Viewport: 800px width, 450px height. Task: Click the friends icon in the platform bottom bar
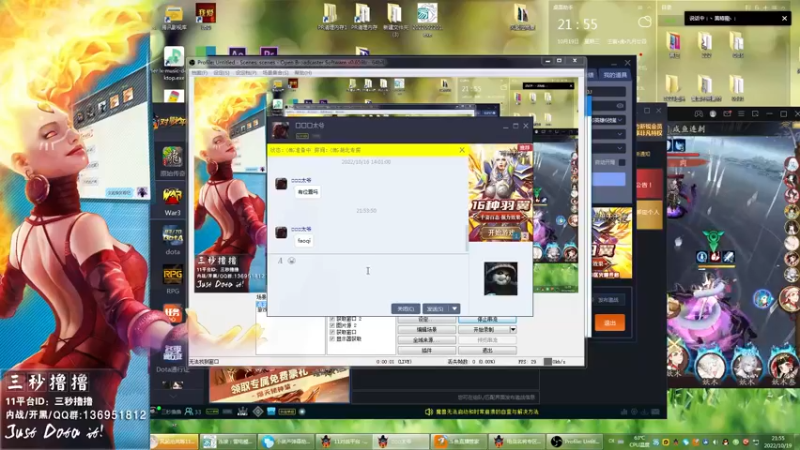click(189, 411)
